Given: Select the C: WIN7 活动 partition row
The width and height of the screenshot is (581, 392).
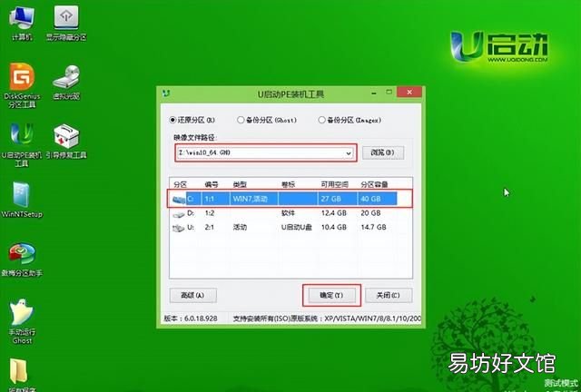Looking at the screenshot, I should [284, 199].
